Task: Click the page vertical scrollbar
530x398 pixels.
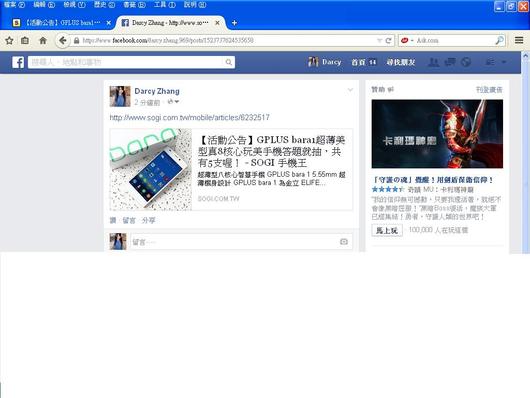Action: tap(525, 152)
